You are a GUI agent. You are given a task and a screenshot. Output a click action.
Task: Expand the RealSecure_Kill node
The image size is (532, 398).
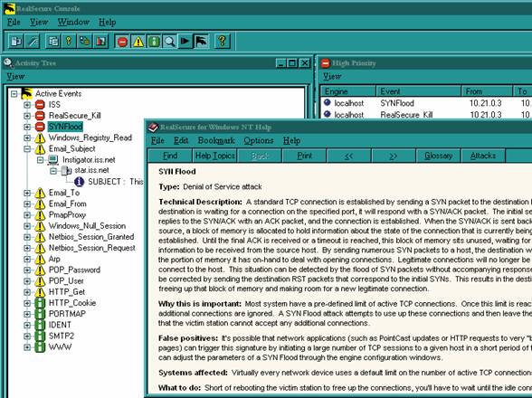[27, 116]
